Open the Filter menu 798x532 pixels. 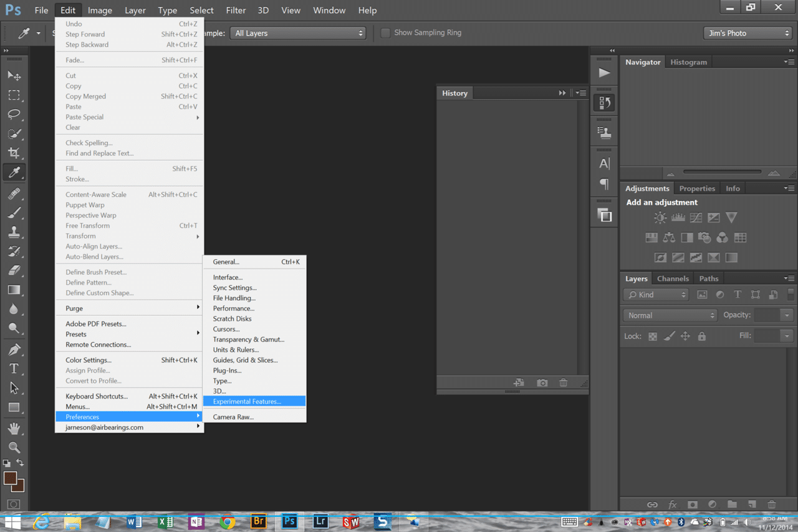click(x=236, y=10)
